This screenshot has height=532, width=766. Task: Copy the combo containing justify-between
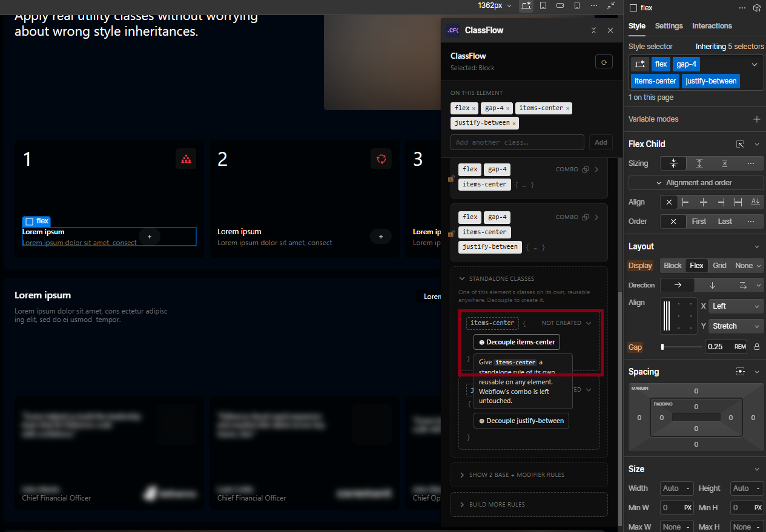tap(586, 217)
